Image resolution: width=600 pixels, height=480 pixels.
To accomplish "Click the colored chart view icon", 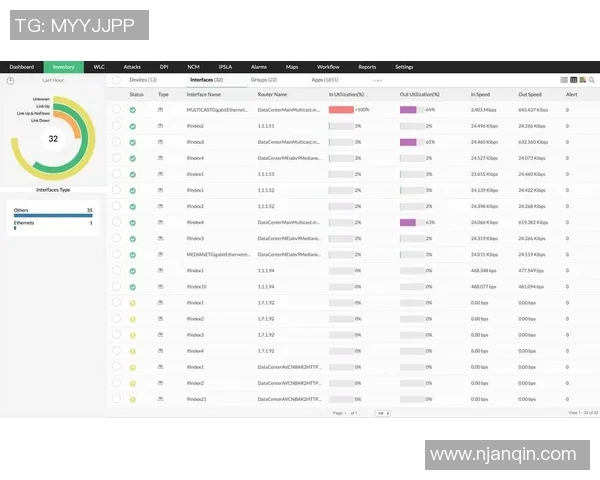I will point(582,79).
